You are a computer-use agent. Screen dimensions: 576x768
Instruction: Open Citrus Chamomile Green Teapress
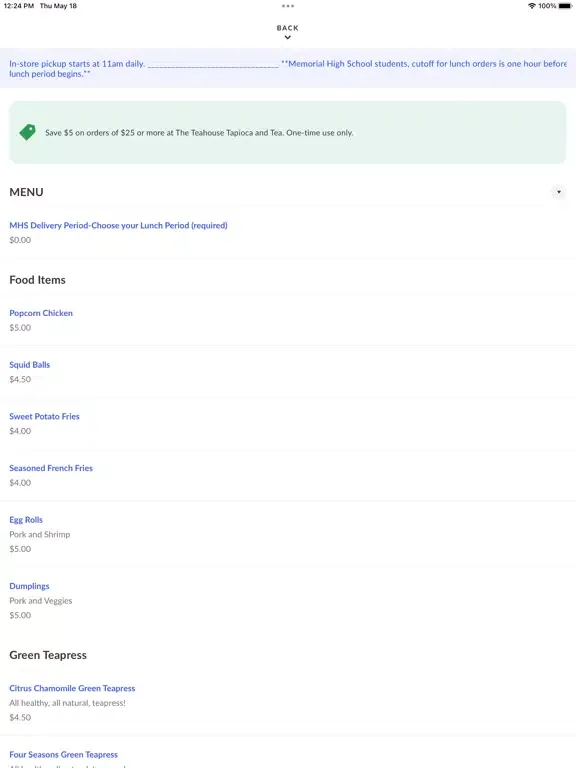(x=72, y=688)
